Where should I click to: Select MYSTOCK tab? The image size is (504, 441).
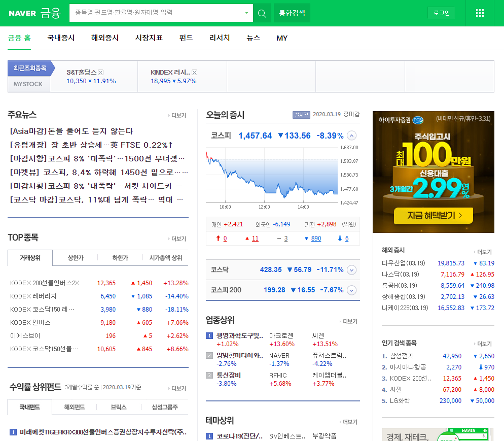[28, 84]
